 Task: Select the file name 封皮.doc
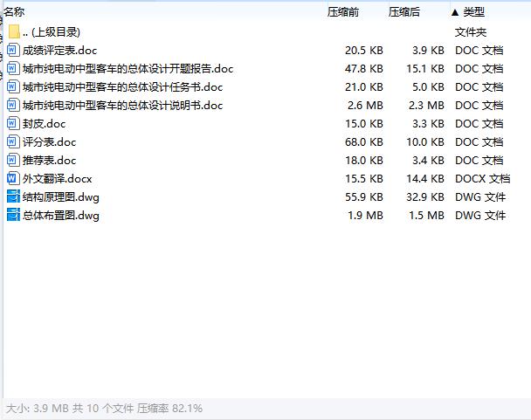coord(44,124)
